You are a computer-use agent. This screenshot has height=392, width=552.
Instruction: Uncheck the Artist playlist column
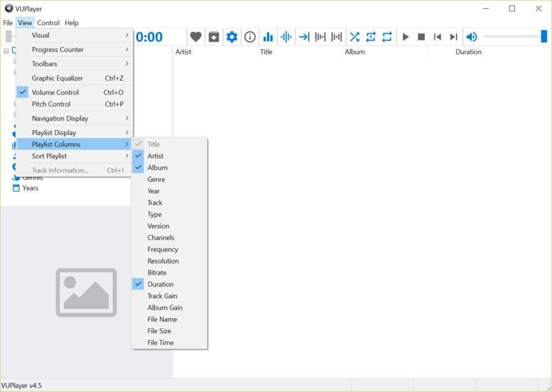point(155,156)
